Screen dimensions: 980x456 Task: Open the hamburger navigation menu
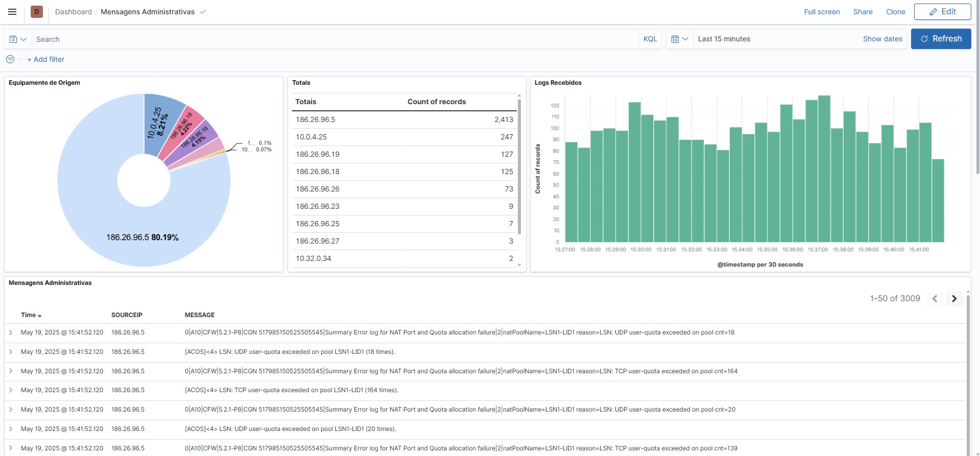[x=12, y=12]
